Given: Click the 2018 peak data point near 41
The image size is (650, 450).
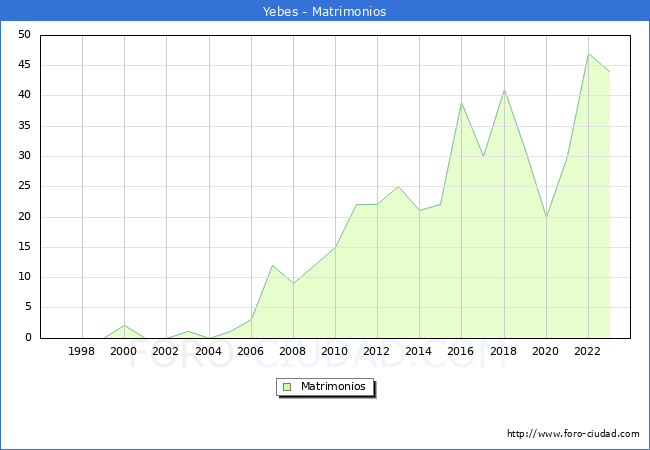Looking at the screenshot, I should tap(504, 90).
